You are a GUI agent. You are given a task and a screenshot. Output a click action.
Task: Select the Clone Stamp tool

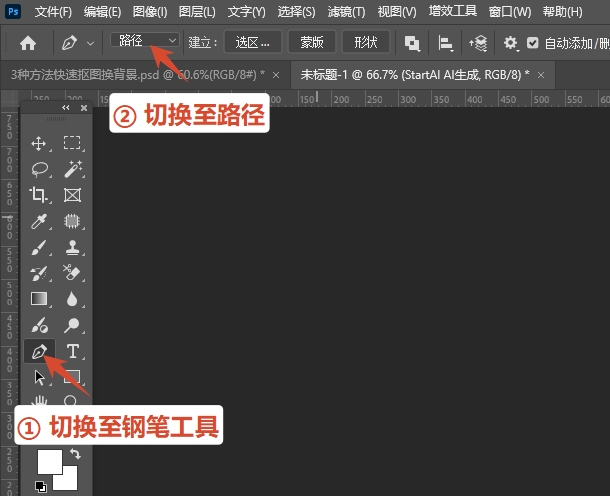coord(72,247)
